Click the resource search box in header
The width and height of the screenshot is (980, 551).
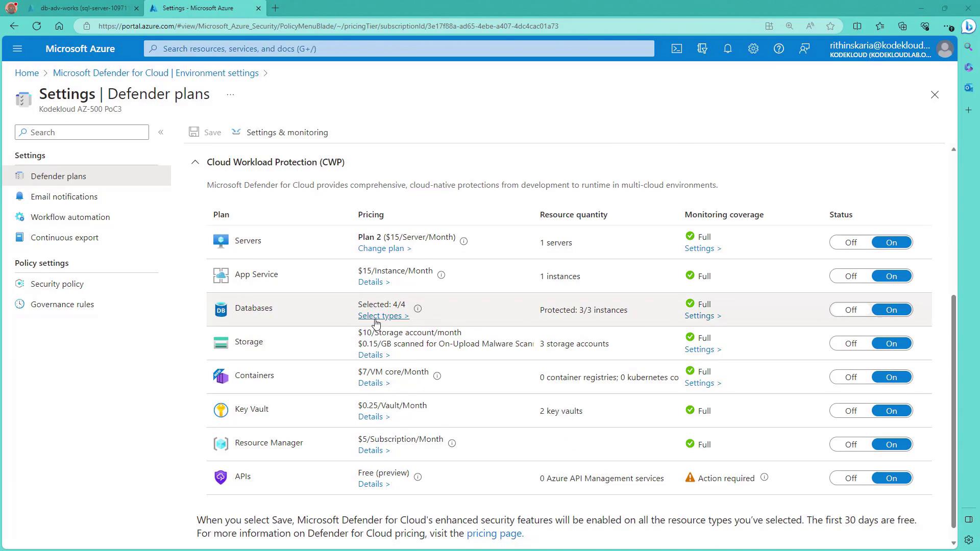coord(398,49)
